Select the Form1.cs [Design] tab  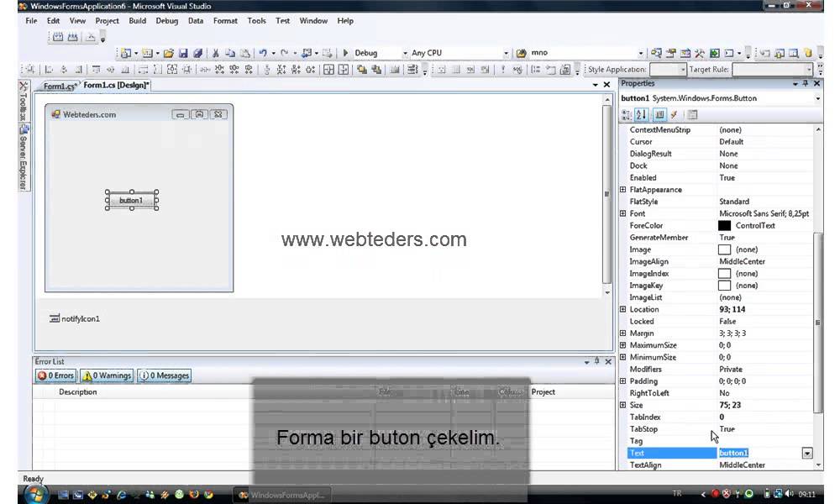coord(116,85)
